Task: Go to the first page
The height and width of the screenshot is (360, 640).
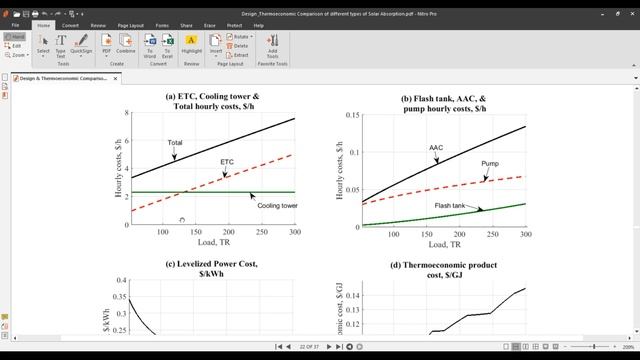Action: pyautogui.click(x=278, y=347)
